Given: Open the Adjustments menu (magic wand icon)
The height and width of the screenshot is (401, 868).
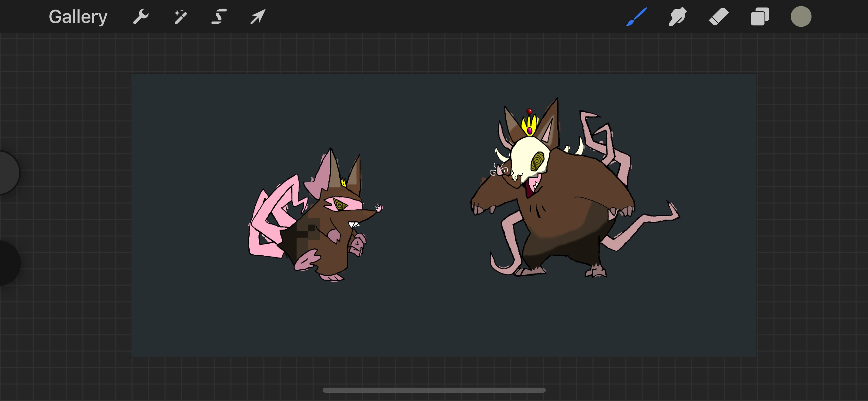Looking at the screenshot, I should tap(180, 16).
